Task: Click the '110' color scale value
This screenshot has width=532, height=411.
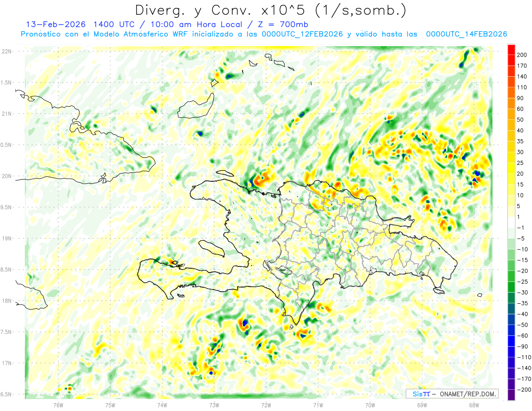Action: 522,87
